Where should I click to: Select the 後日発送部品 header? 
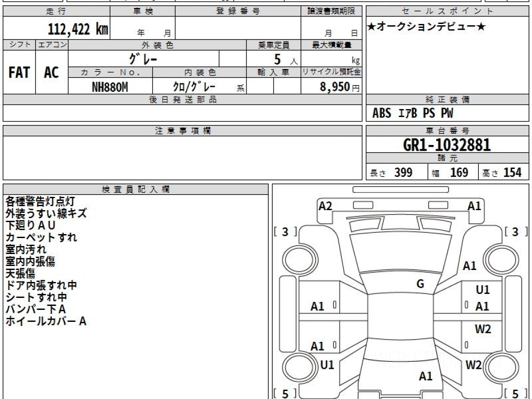click(182, 100)
